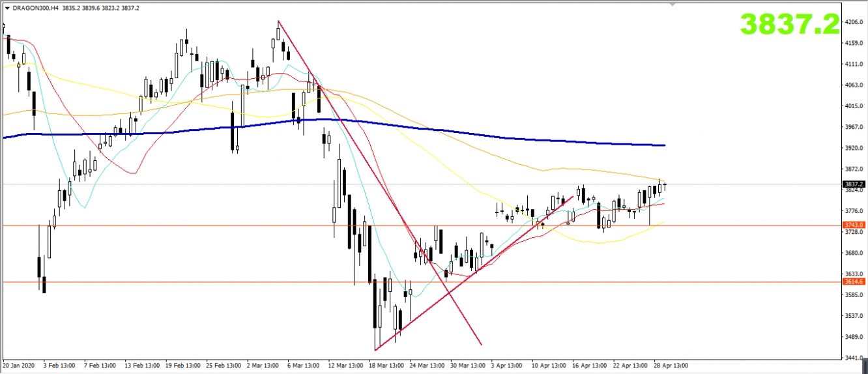
Task: Click the gray horizontal current price line
Action: click(x=261, y=184)
